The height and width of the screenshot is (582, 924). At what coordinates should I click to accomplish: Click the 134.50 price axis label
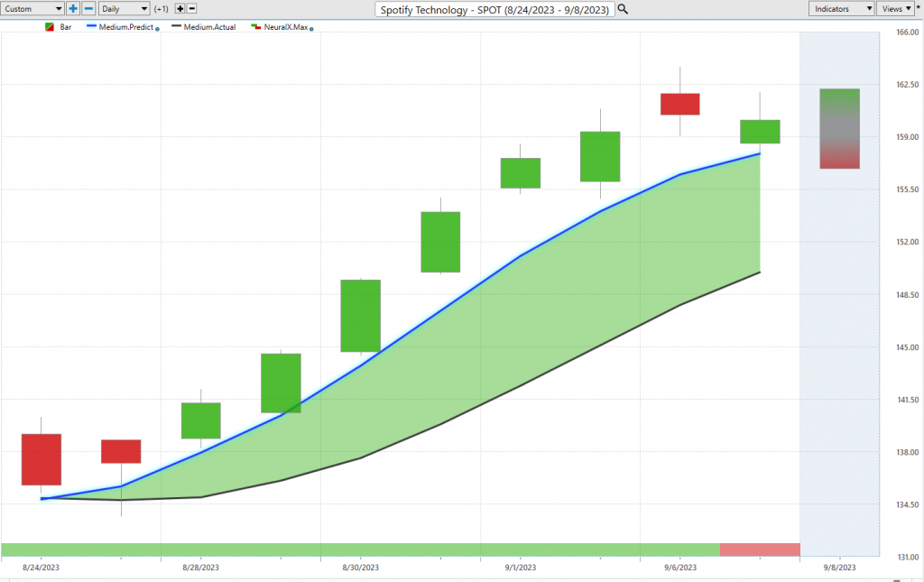pos(908,504)
